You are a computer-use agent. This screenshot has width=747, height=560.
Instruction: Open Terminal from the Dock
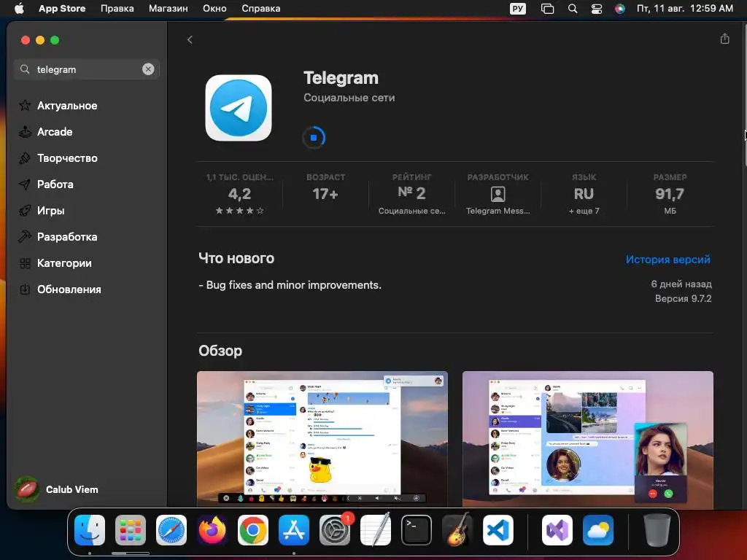coord(417,529)
